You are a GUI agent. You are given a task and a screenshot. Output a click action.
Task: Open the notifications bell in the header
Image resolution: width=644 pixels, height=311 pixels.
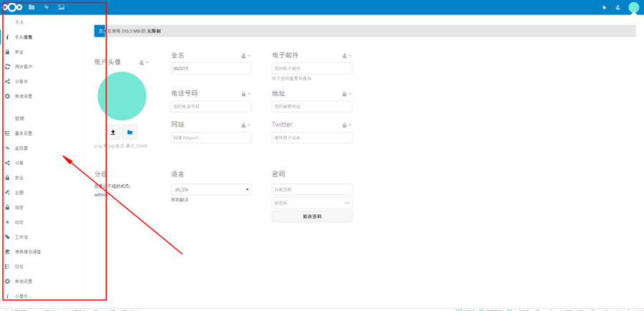click(604, 7)
